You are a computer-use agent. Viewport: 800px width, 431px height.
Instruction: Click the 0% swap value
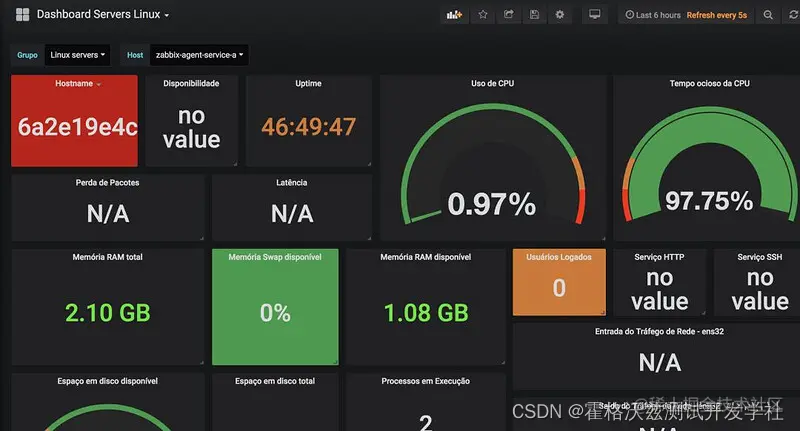275,313
